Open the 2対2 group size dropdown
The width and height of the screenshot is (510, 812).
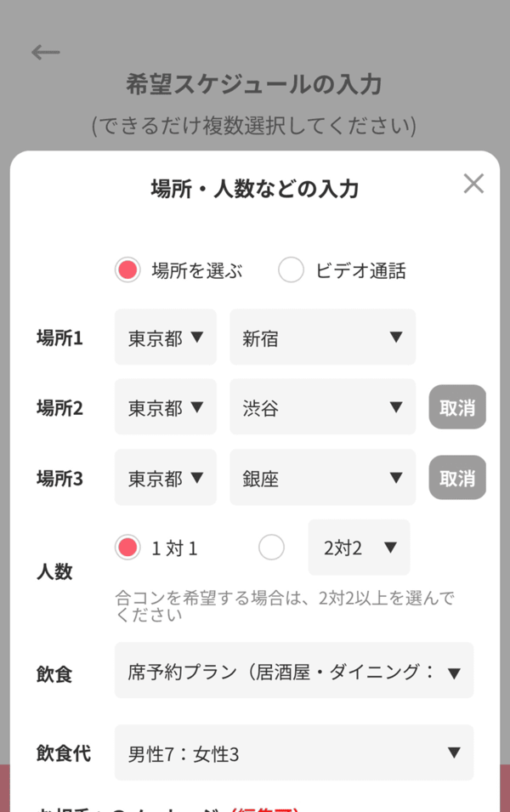[359, 548]
